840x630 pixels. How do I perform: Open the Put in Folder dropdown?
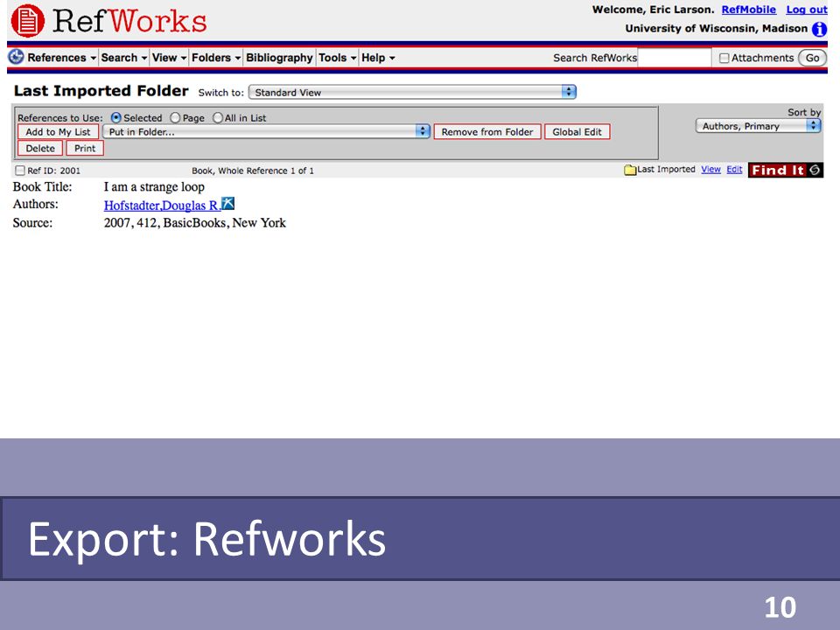tap(266, 131)
